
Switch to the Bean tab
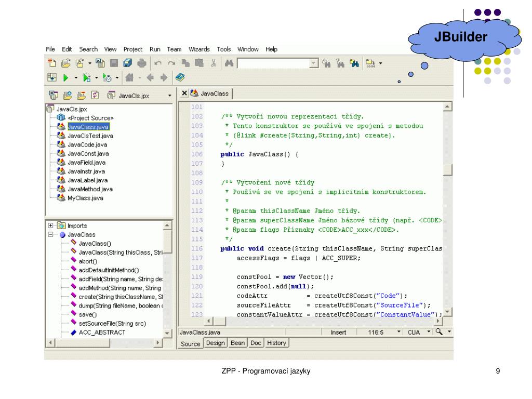point(237,343)
